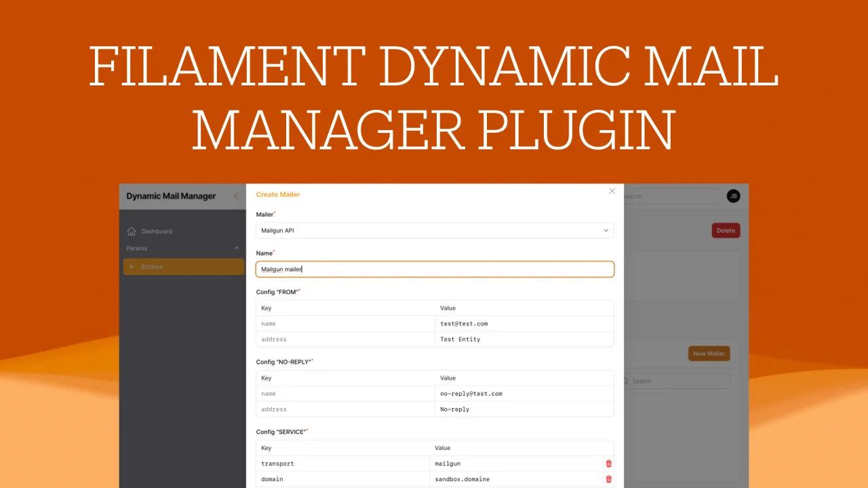The height and width of the screenshot is (488, 868).
Task: Remove the transport config row using trash icon
Action: 608,464
